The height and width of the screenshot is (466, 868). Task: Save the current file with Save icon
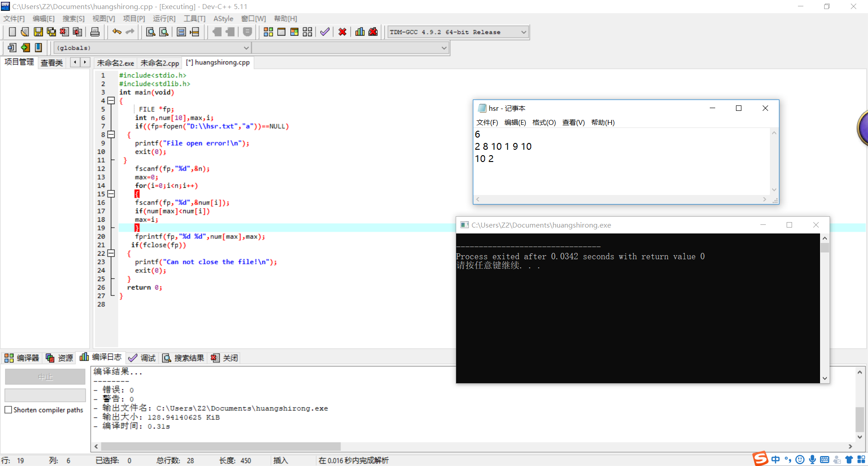pos(38,32)
